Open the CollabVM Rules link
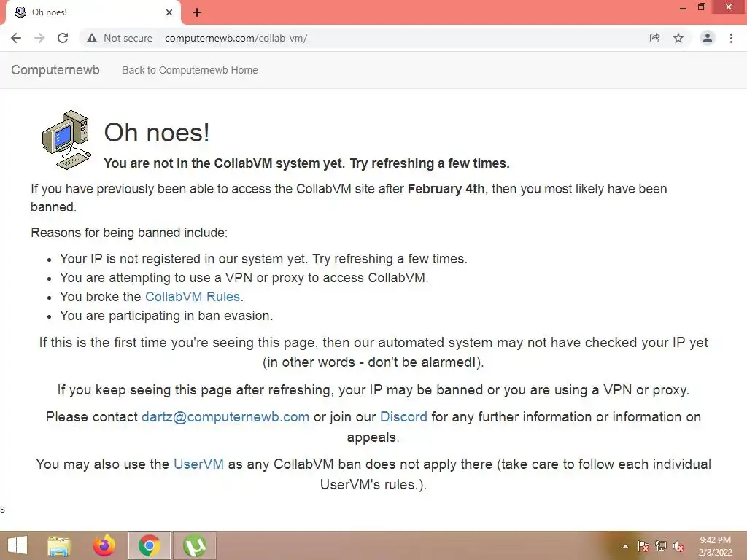Screen dimensions: 747x560 pyautogui.click(x=192, y=297)
